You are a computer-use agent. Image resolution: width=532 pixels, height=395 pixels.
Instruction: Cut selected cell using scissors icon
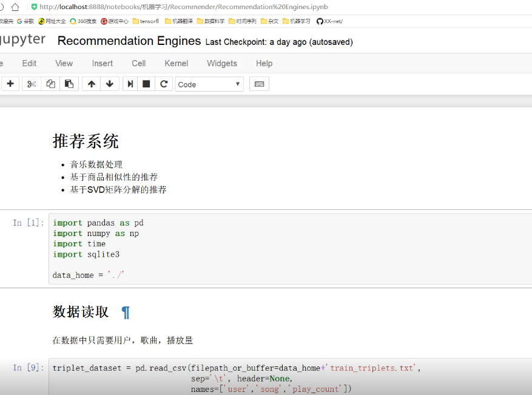(32, 84)
